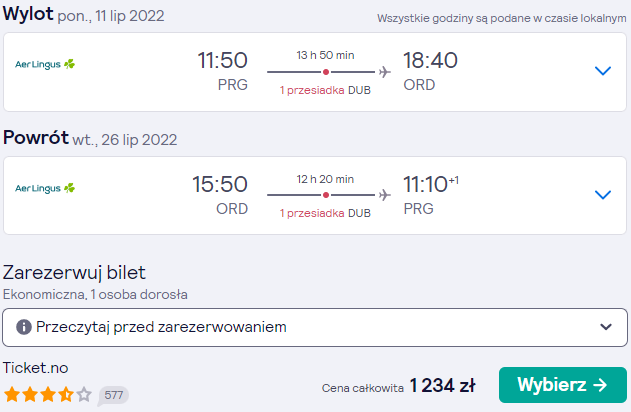
Task: Click the airplane icon on outbound route line
Action: 385,72
